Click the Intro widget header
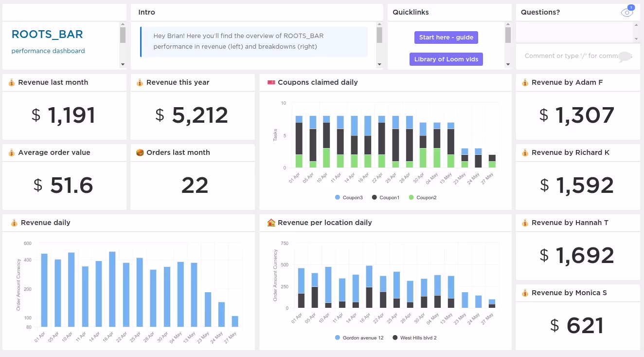The width and height of the screenshot is (644, 357). pos(147,12)
